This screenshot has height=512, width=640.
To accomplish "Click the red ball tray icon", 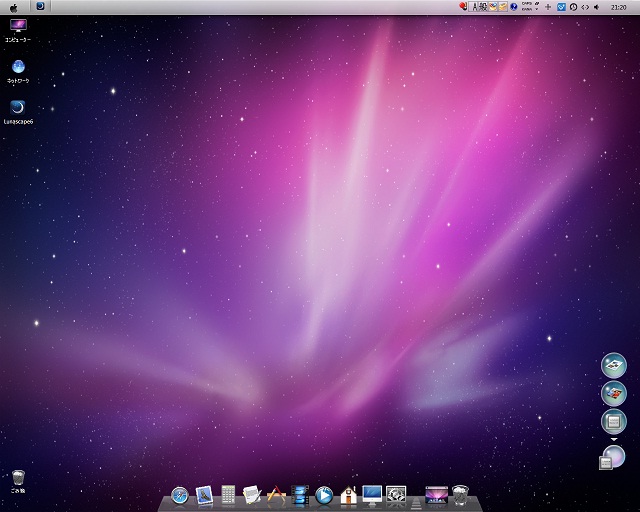I will click(x=462, y=7).
